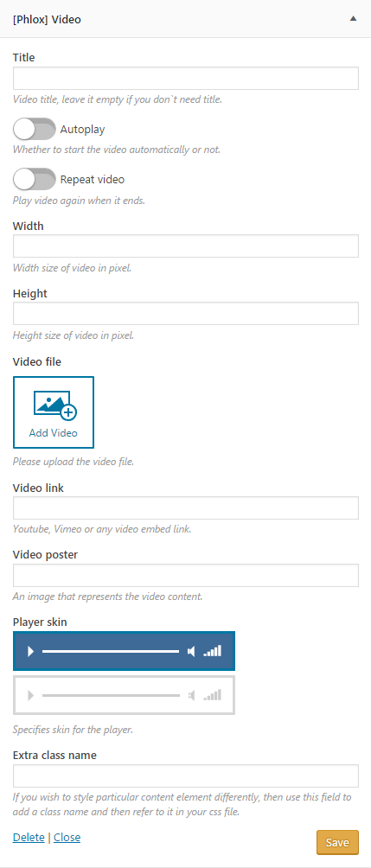Click the Extra class name field

pos(186,775)
